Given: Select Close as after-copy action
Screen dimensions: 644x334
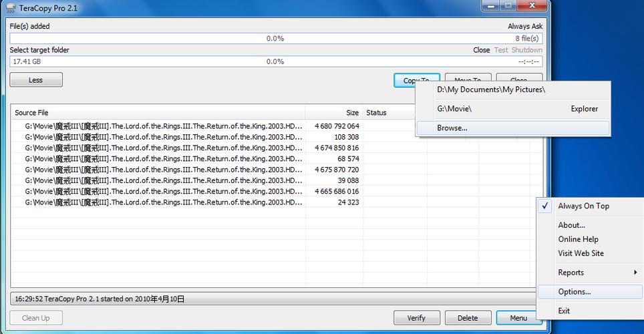Looking at the screenshot, I should pos(482,49).
